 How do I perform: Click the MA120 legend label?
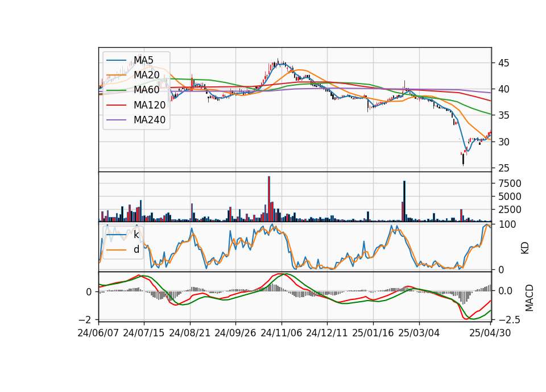[x=150, y=105]
